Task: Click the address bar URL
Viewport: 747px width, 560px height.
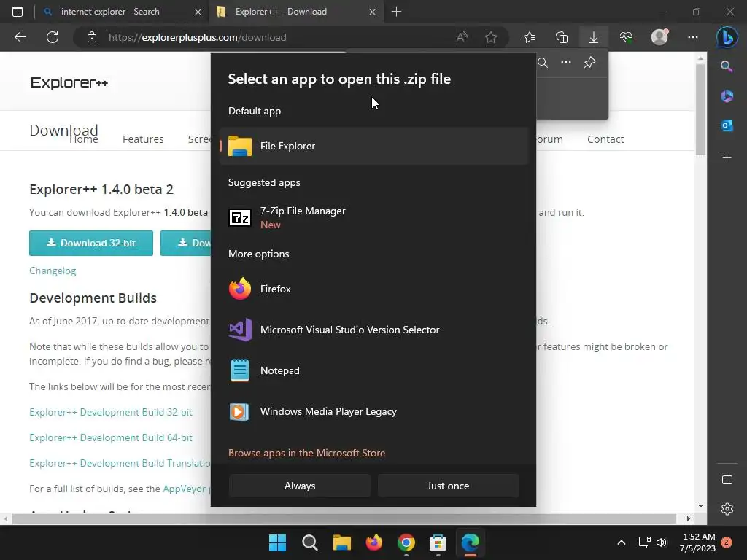Action: click(x=197, y=37)
